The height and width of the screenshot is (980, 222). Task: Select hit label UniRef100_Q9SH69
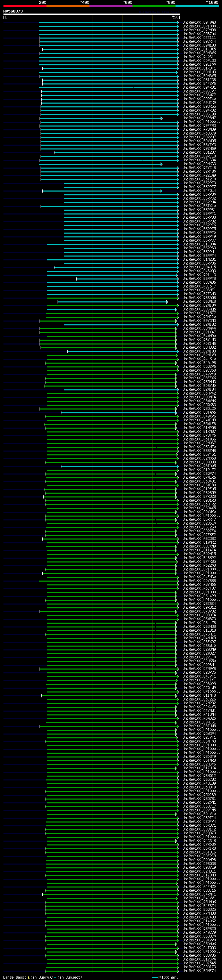(x=199, y=149)
